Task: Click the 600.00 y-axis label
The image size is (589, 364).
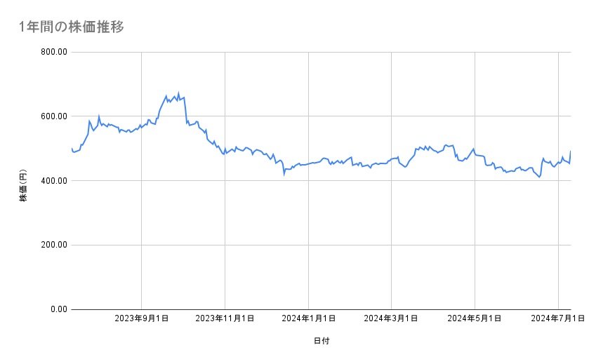Action: coord(53,116)
